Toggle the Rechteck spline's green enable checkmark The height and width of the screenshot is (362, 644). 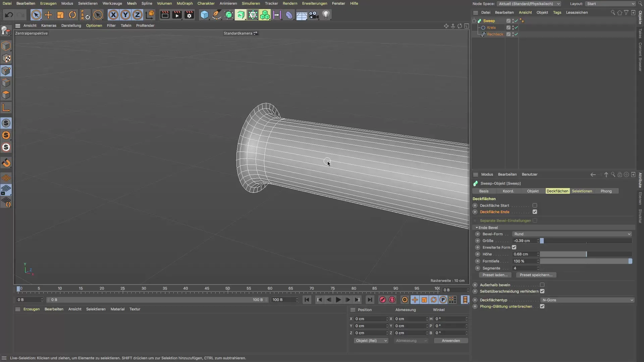(x=516, y=34)
